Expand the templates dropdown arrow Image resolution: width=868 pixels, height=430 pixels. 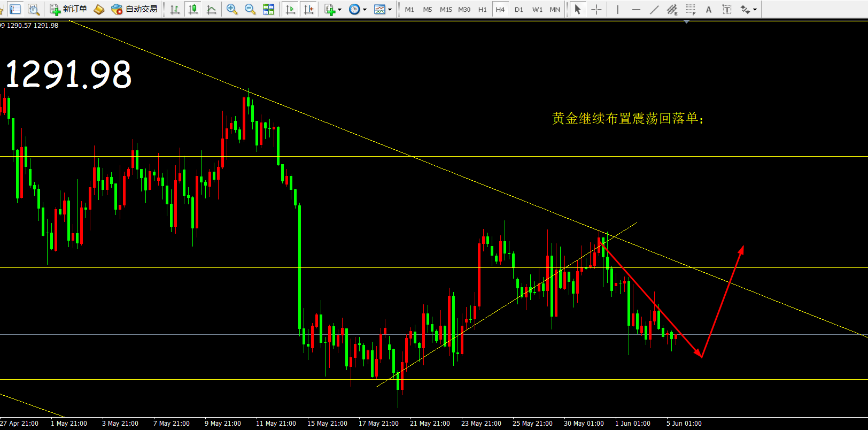click(x=390, y=10)
